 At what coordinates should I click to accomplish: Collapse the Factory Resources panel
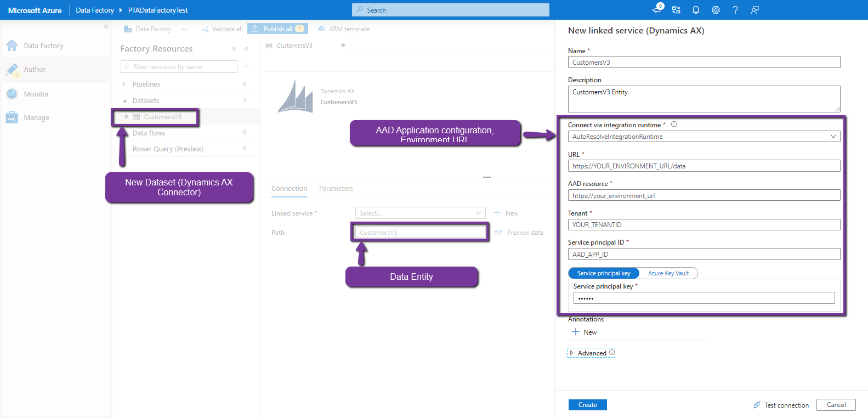tap(246, 49)
